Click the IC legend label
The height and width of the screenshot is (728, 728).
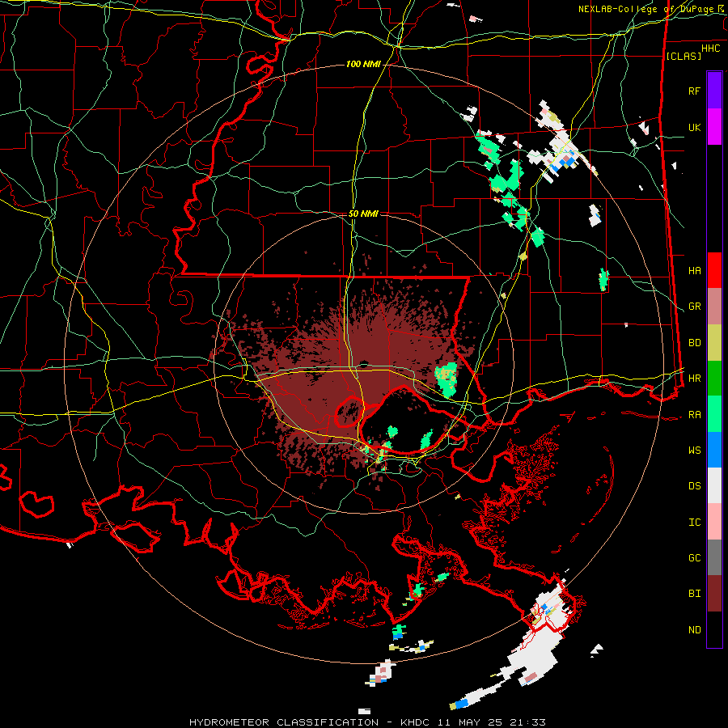coord(694,522)
